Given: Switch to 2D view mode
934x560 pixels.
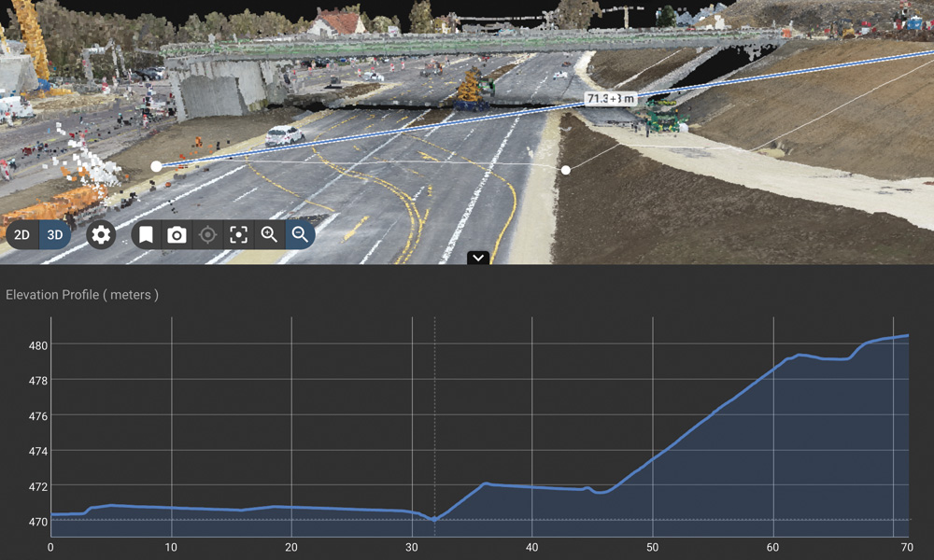Looking at the screenshot, I should pyautogui.click(x=21, y=235).
